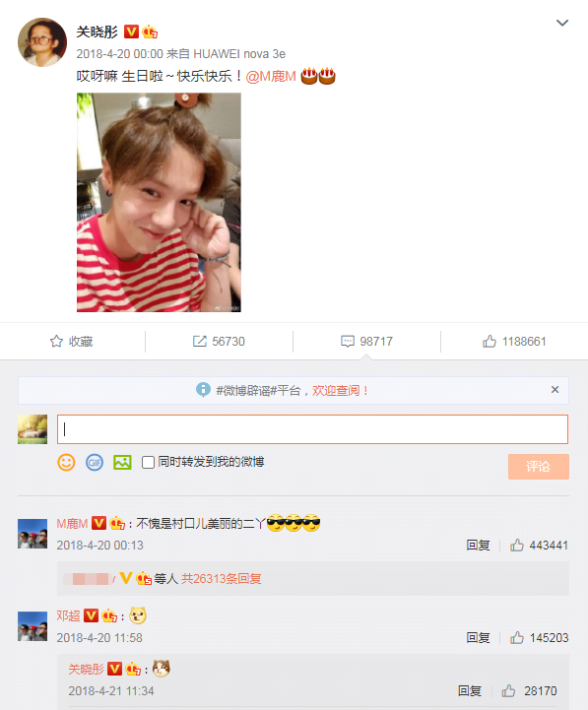The width and height of the screenshot is (588, 710).
Task: Like M鹿M's comment with 443441 likes
Action: pos(539,546)
